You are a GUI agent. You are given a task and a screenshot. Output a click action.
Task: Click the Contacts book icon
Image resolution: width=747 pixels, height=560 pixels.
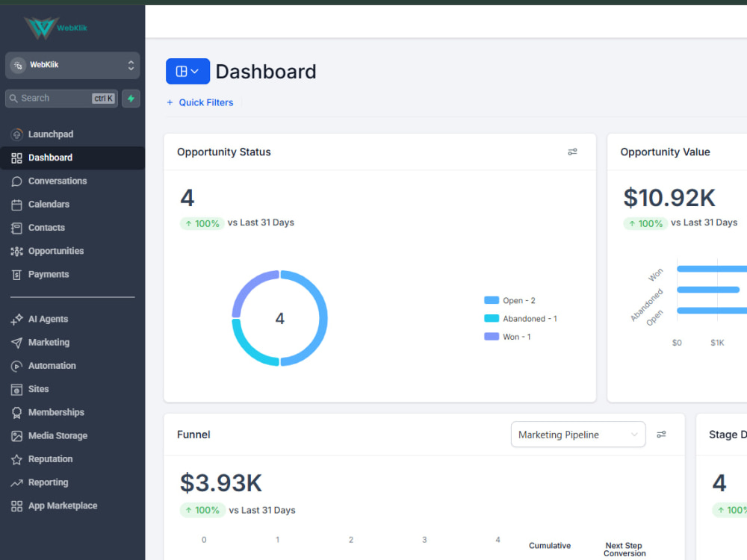coord(16,228)
